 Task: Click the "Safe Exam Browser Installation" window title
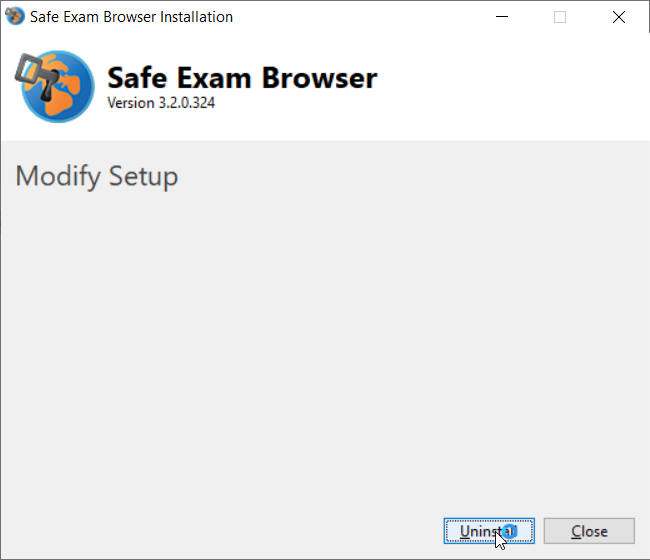[131, 17]
